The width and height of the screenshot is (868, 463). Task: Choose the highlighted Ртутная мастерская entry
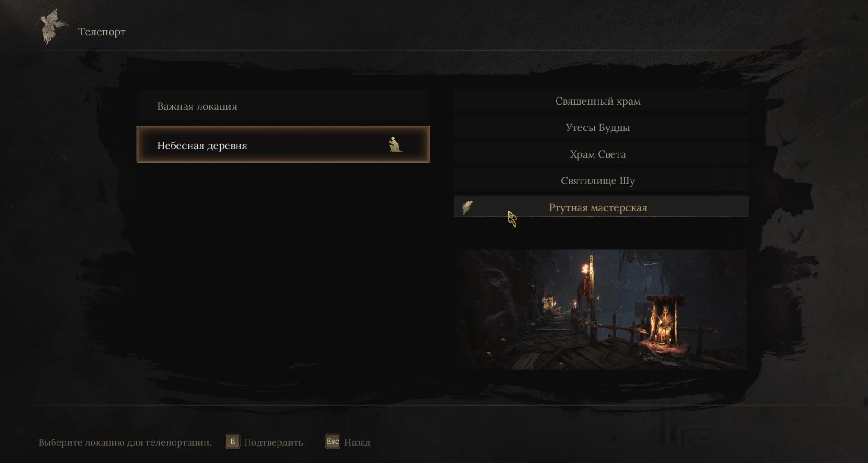[x=601, y=207]
